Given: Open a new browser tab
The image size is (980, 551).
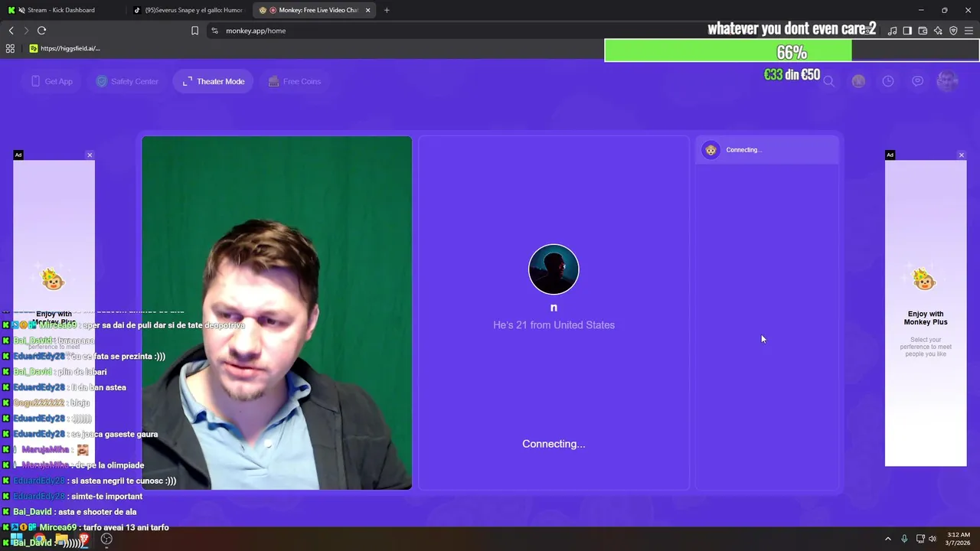Looking at the screenshot, I should coord(387,10).
